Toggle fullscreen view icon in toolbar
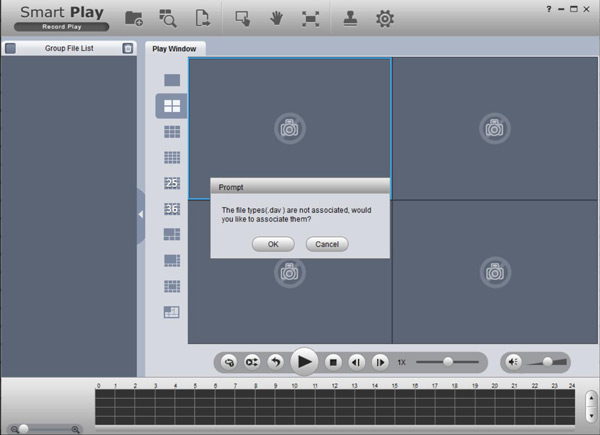The width and height of the screenshot is (600, 435). point(310,19)
